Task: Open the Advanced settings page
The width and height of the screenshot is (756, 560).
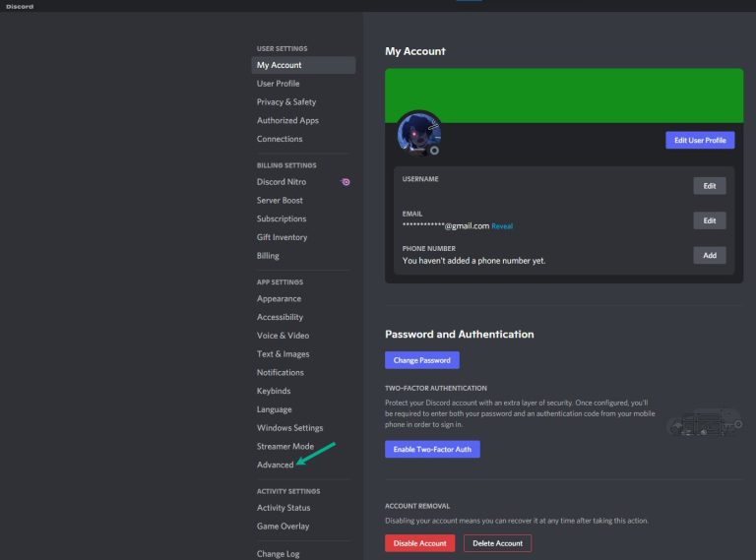Action: coord(275,465)
